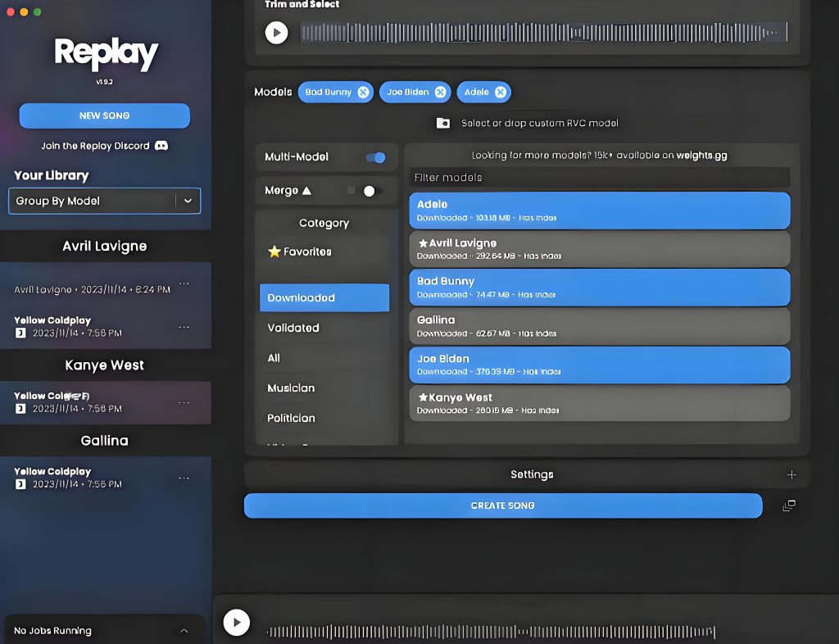Remove the Adele chip with X icon
The width and height of the screenshot is (839, 644).
point(500,93)
